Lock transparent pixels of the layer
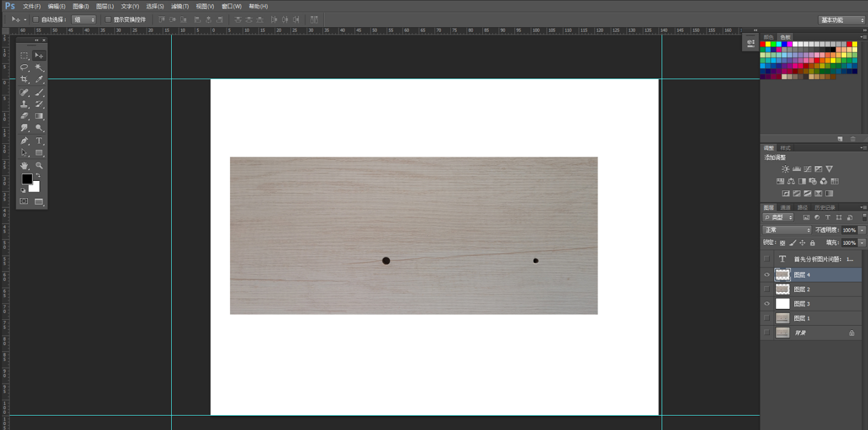Screen dimensions: 868x430 point(782,243)
